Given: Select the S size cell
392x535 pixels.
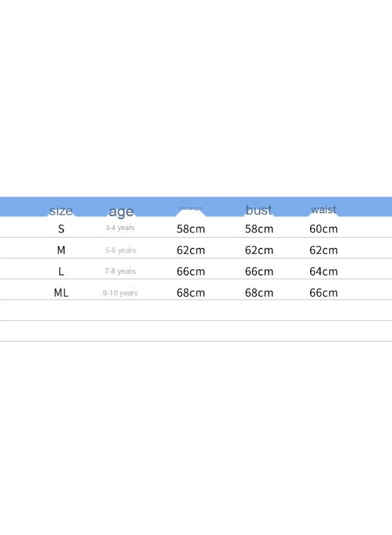Looking at the screenshot, I should pos(61,229).
